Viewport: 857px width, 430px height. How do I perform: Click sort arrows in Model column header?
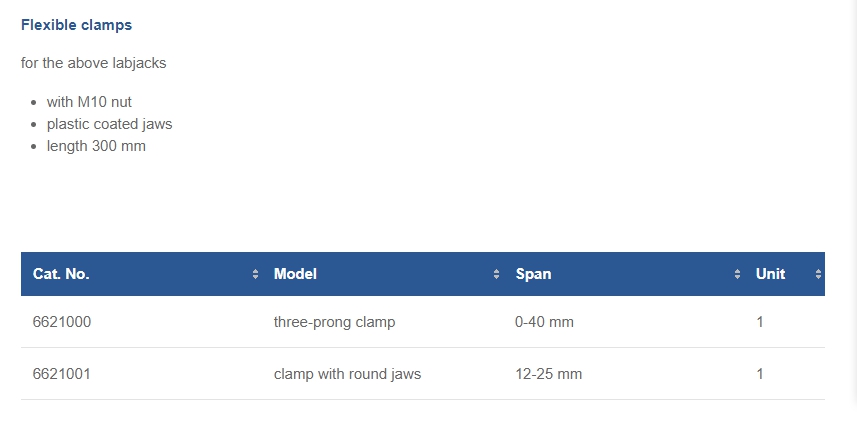[x=496, y=274]
